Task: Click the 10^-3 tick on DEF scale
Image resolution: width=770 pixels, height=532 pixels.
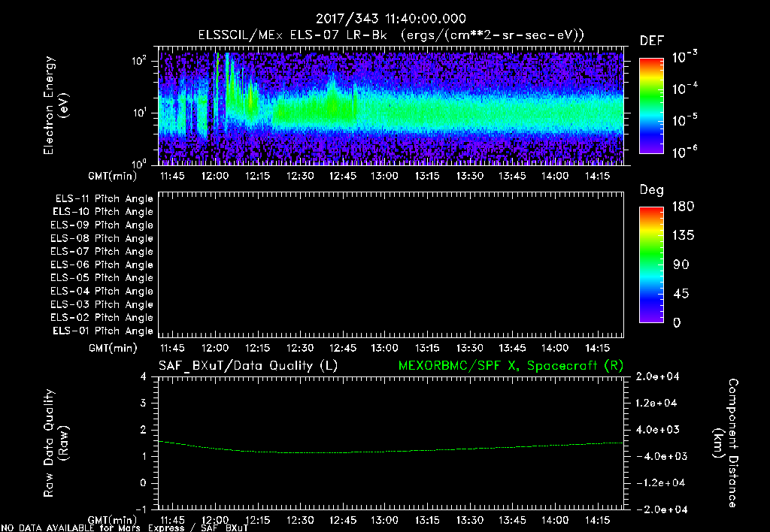Action: (x=685, y=57)
